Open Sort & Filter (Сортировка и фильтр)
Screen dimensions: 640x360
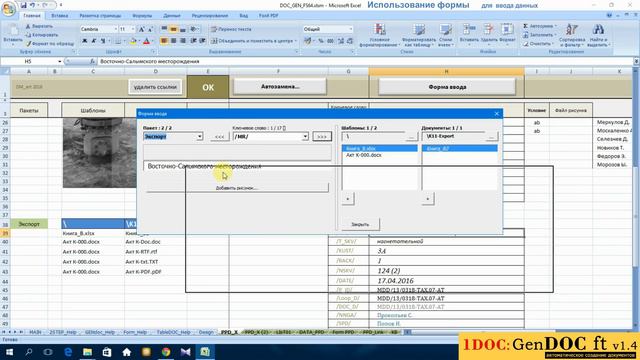[x=572, y=36]
